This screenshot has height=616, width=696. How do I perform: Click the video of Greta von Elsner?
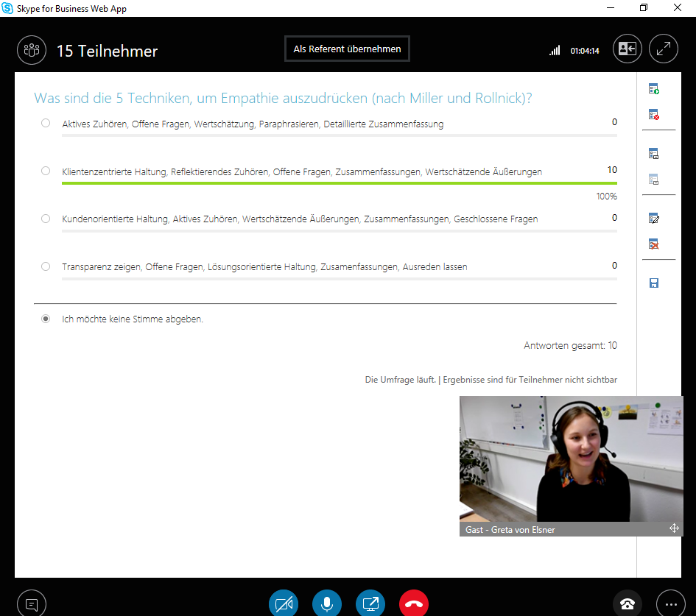(571, 459)
